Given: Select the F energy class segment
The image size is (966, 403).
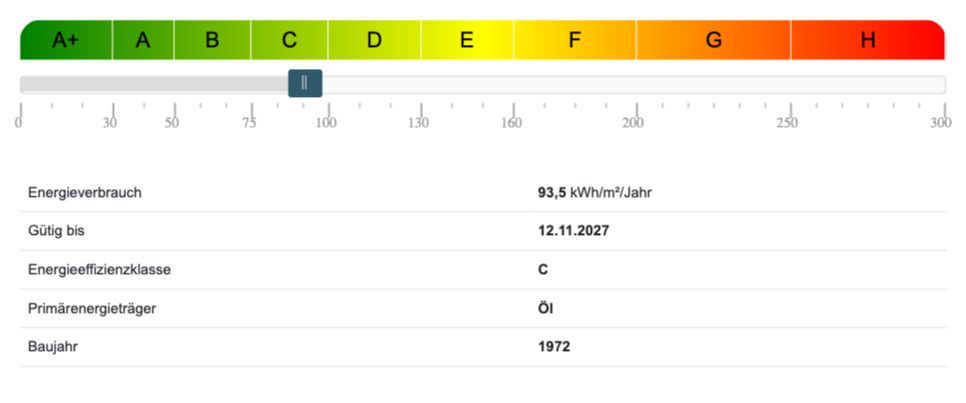Looking at the screenshot, I should point(575,40).
